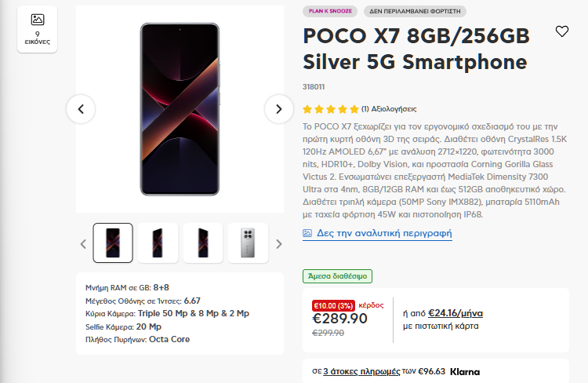Select the second angled phone thumbnail

tap(158, 243)
